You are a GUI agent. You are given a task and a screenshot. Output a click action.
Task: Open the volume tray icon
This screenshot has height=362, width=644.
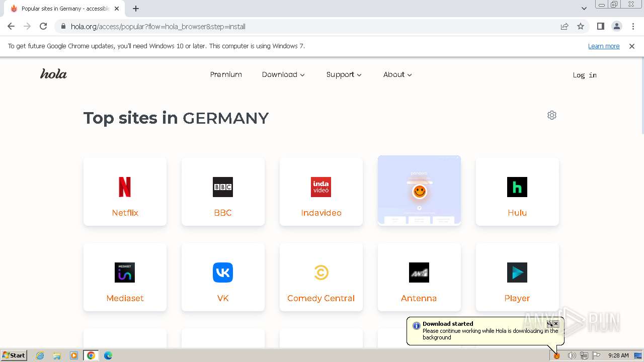tap(572, 355)
